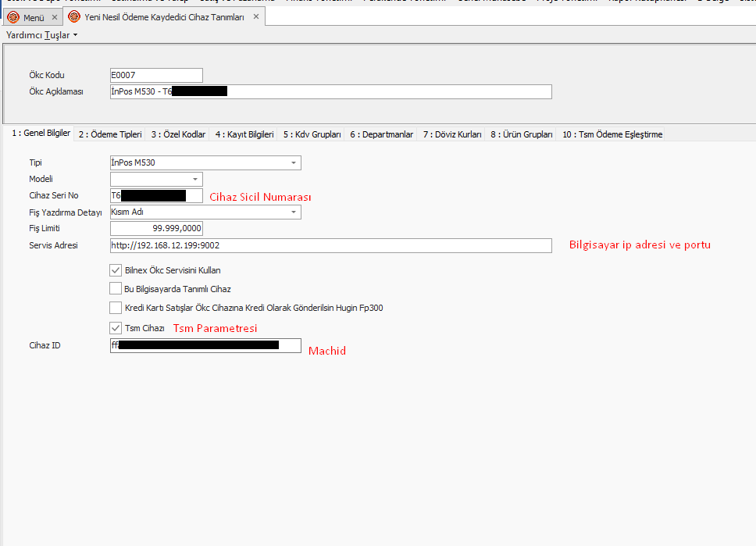
Task: Go to the Departmanlar tab
Action: [381, 134]
